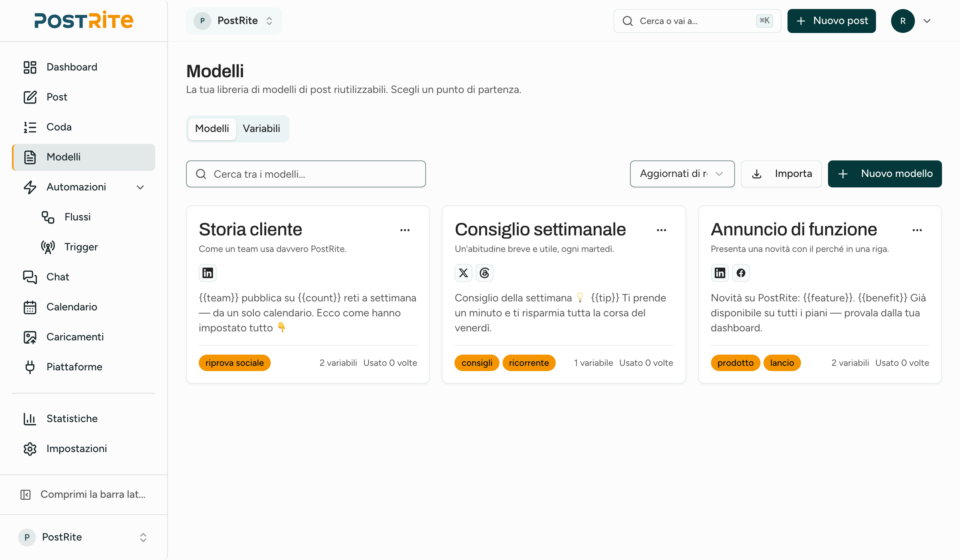Viewport: 960px width, 560px height.
Task: Open Statistiche from the sidebar
Action: [83, 419]
